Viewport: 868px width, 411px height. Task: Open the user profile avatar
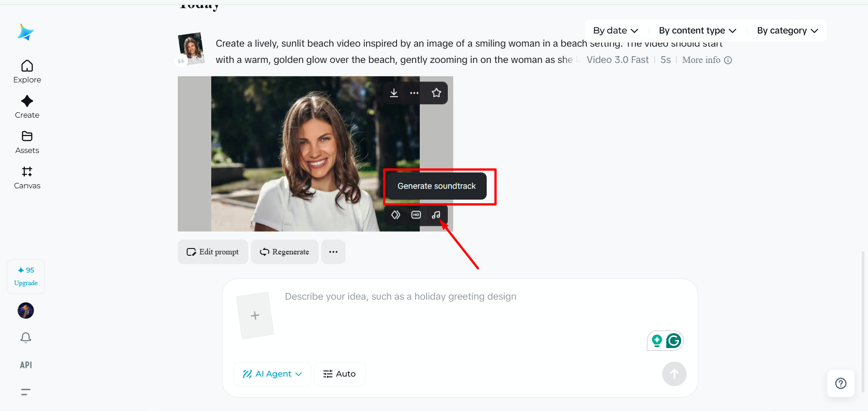26,311
